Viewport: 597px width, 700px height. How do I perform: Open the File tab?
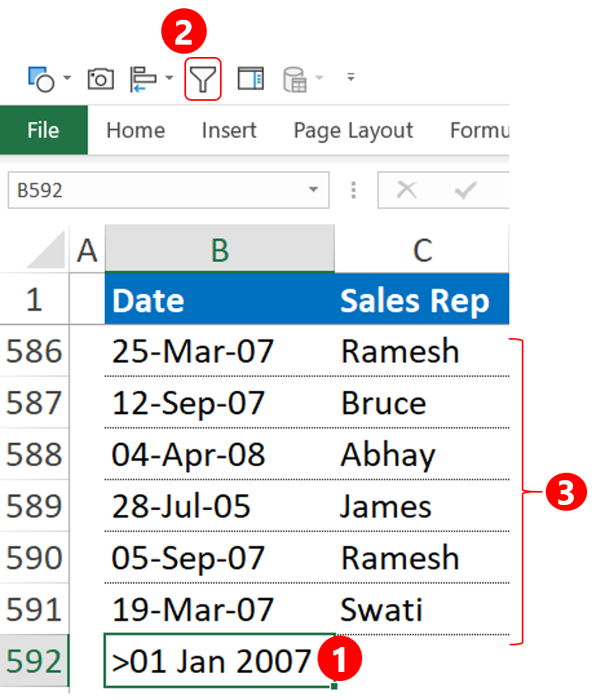tap(43, 131)
